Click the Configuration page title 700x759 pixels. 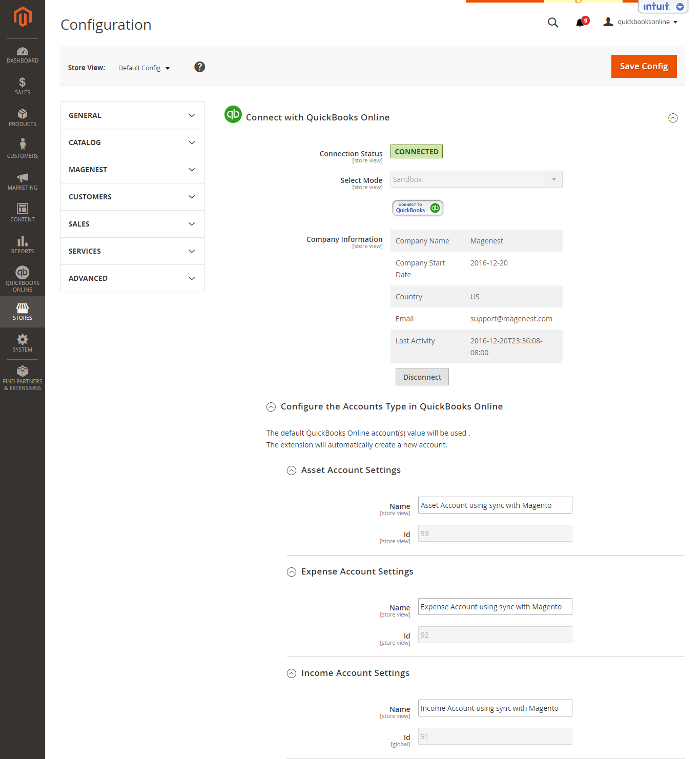click(x=106, y=25)
